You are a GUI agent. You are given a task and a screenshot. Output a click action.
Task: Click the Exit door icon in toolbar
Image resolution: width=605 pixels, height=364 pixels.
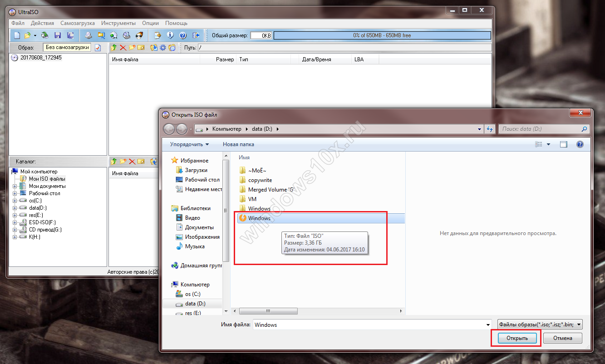[x=196, y=35]
